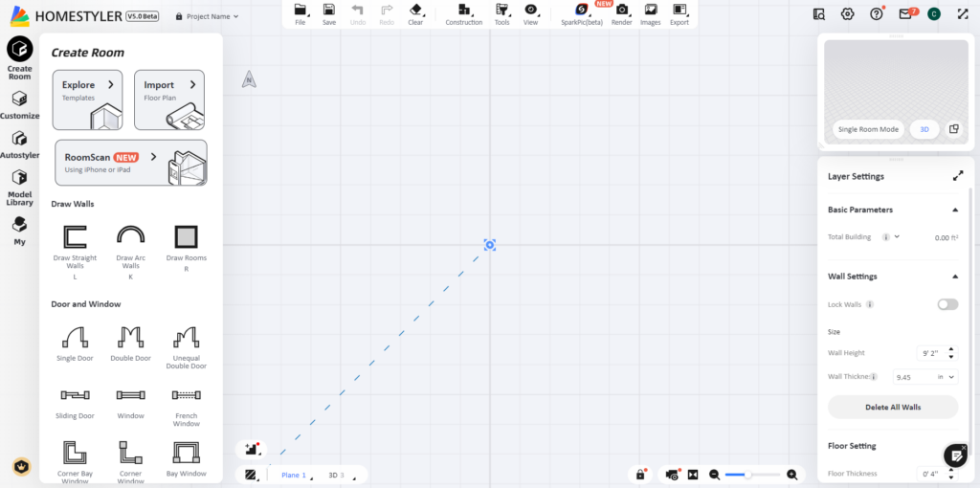This screenshot has width=980, height=488.
Task: Select the Bay Window icon
Action: [187, 453]
